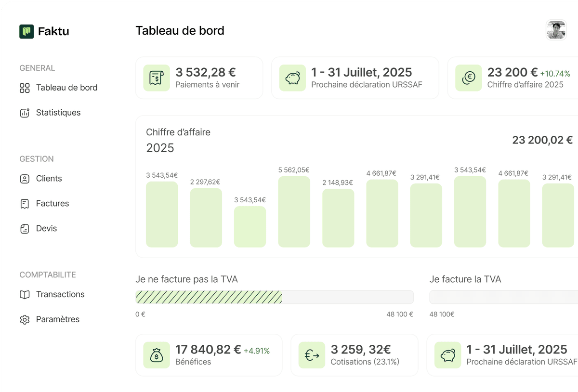Open the profile picture in the top right

[556, 30]
